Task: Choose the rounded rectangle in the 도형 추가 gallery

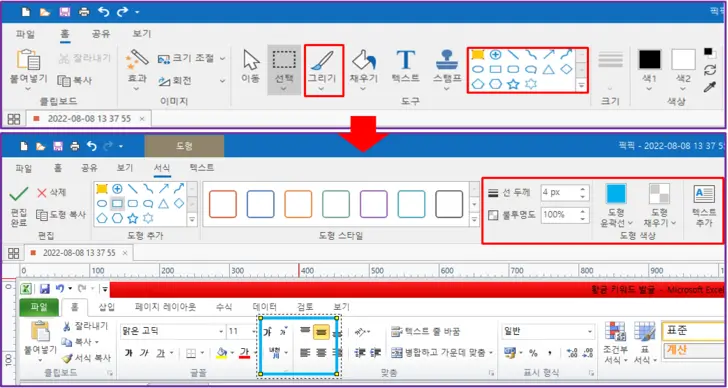Action: click(x=133, y=203)
